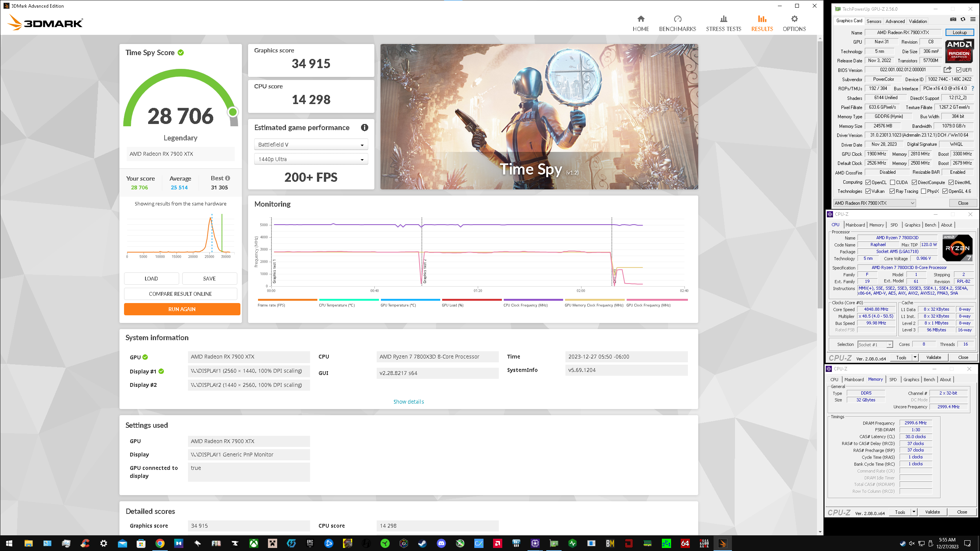Open FTB app from the taskbar
Viewport: 980px width, 551px height.
pyautogui.click(x=216, y=543)
